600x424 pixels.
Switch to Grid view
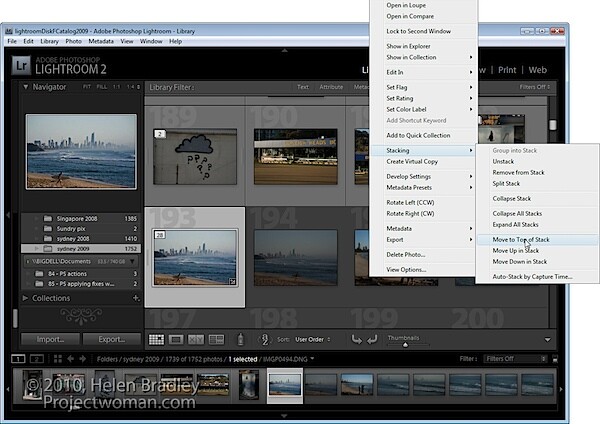156,339
